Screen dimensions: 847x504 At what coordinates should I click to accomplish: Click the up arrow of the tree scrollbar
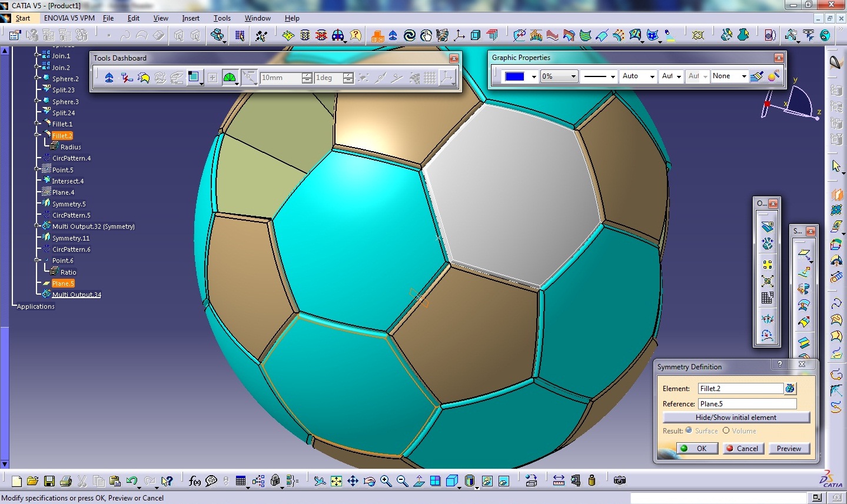coord(5,51)
